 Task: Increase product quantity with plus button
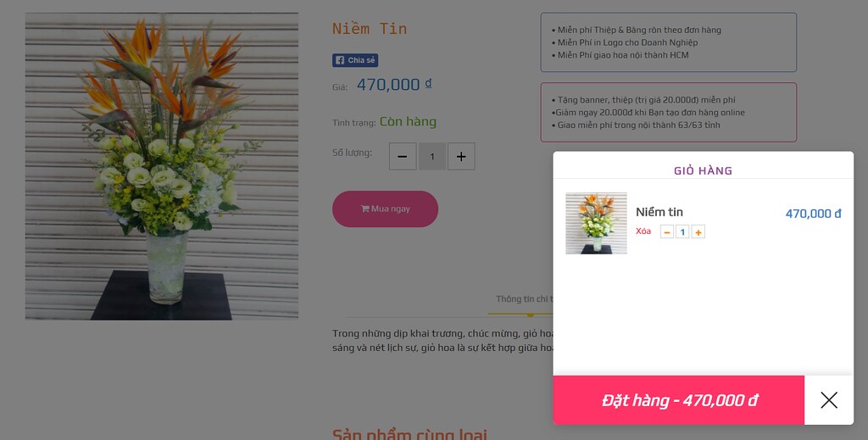coord(461,157)
